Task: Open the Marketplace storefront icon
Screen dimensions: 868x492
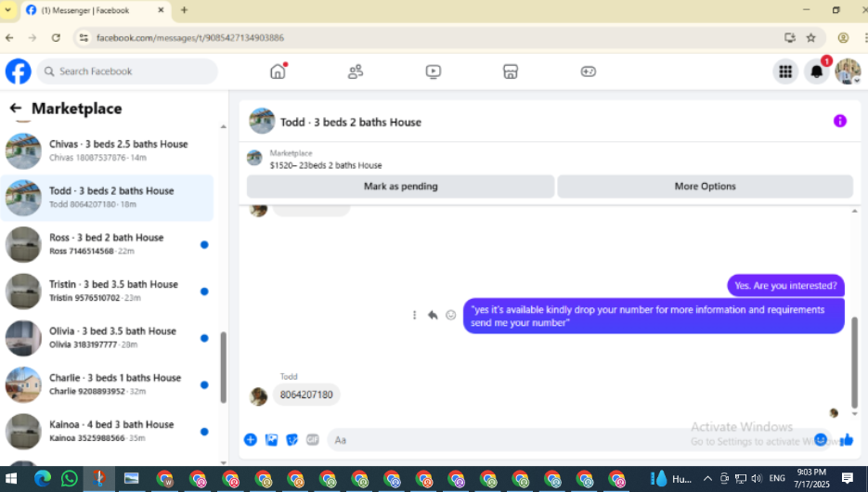Action: pyautogui.click(x=511, y=71)
